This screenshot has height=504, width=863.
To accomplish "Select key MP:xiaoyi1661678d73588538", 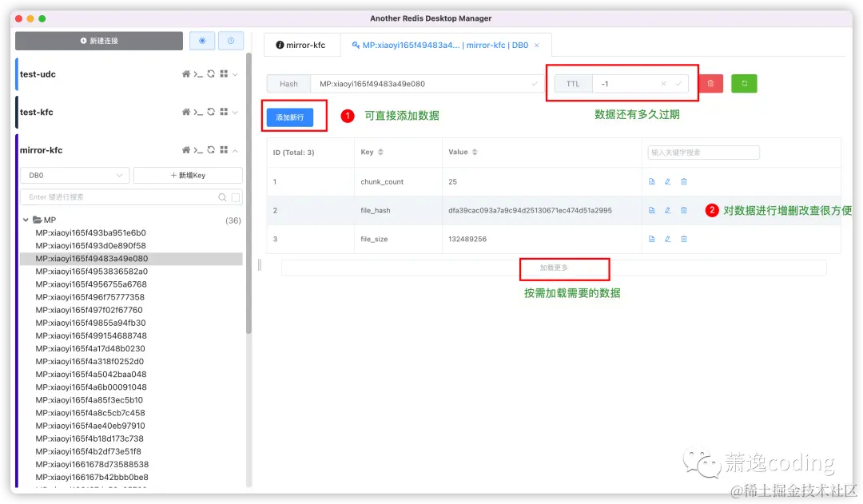I will tap(92, 464).
